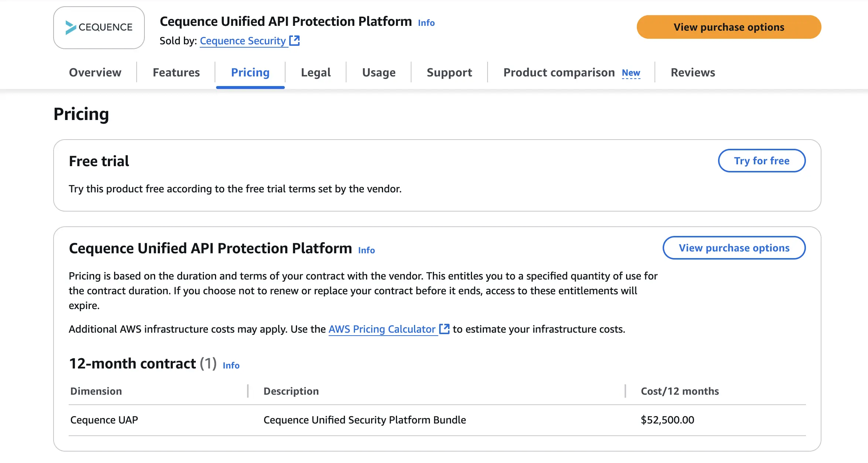868x463 pixels.
Task: Click the New badge next to Product comparison
Action: 631,73
